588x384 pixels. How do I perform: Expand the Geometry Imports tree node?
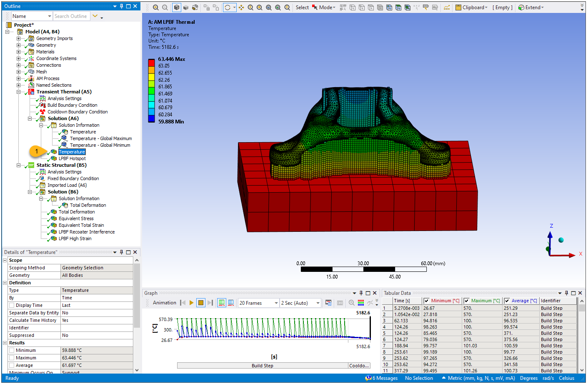click(x=18, y=38)
